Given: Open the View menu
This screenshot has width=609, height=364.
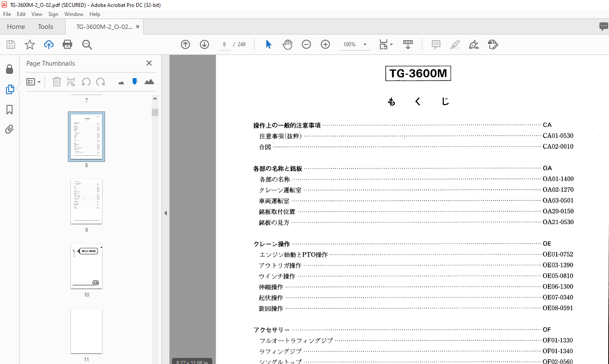Looking at the screenshot, I should pyautogui.click(x=37, y=14).
